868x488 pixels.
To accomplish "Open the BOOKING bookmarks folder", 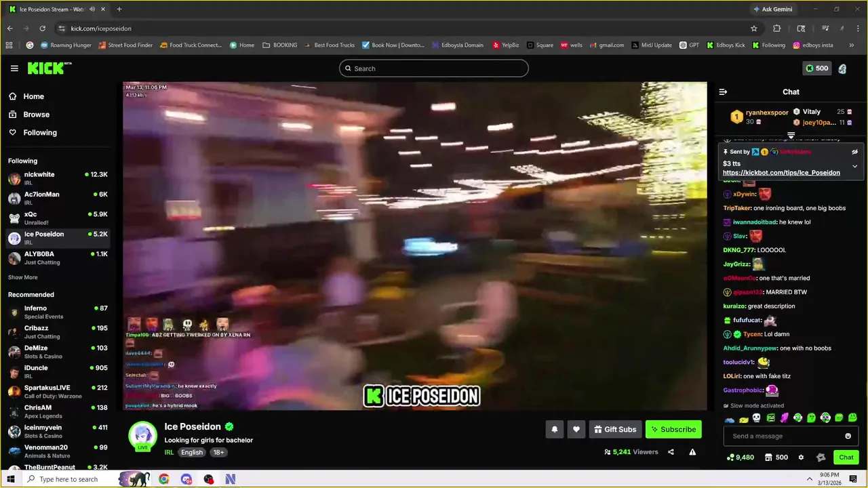I will 280,45.
